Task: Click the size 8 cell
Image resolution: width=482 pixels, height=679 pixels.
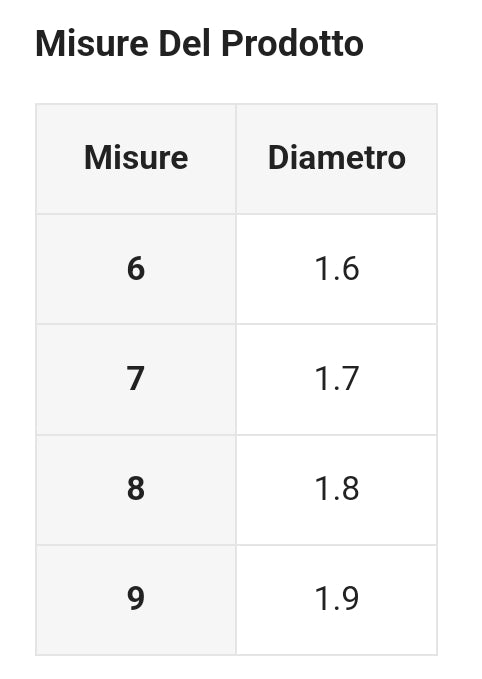Action: (x=136, y=490)
